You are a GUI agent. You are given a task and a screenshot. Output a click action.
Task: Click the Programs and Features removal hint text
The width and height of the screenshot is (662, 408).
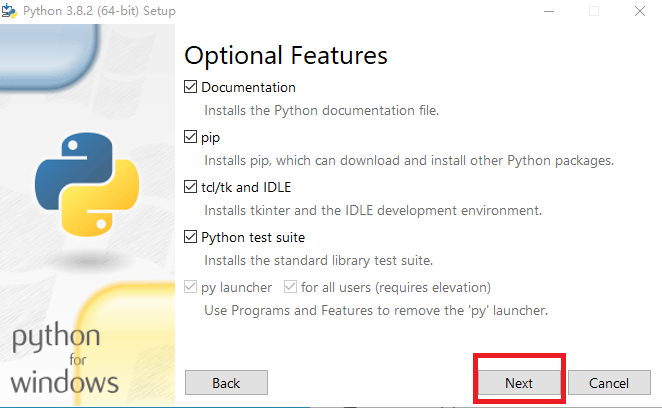(376, 311)
